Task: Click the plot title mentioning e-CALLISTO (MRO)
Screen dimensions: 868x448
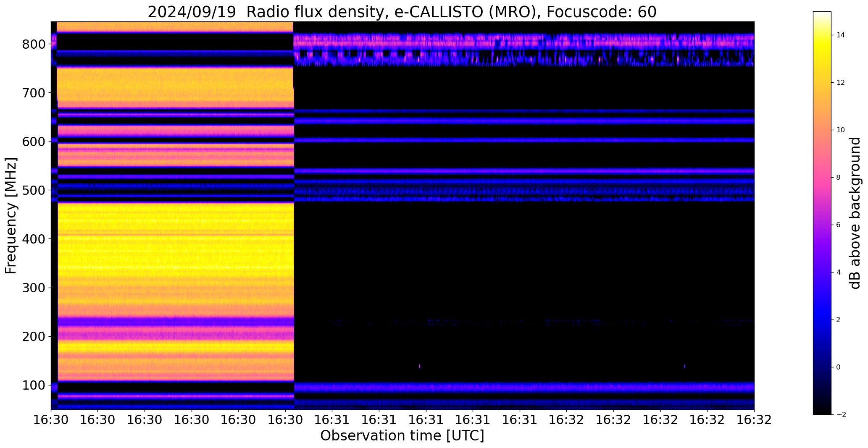Action: pyautogui.click(x=402, y=12)
